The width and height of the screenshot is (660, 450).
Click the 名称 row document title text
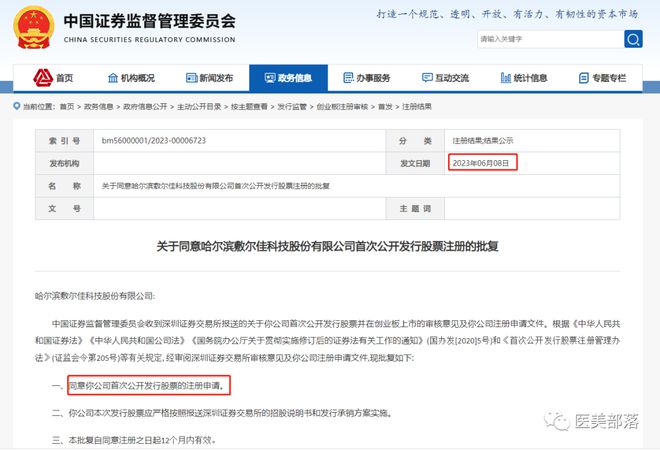(x=216, y=186)
